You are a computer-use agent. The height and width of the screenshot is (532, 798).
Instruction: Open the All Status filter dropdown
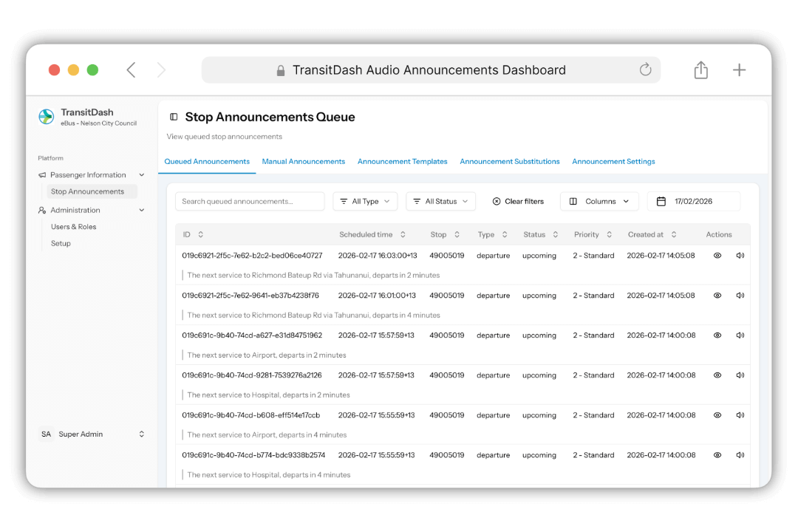440,200
